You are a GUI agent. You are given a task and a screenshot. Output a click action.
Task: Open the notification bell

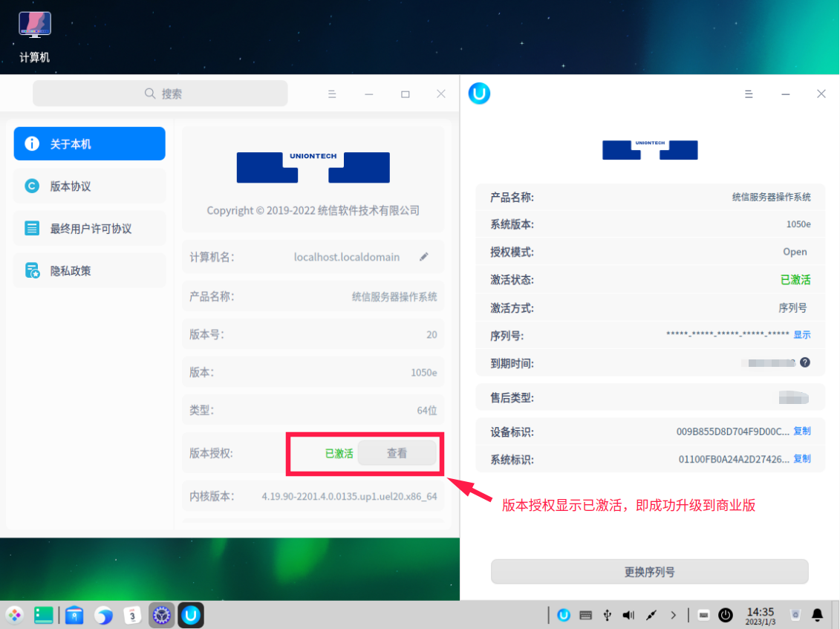coord(818,615)
